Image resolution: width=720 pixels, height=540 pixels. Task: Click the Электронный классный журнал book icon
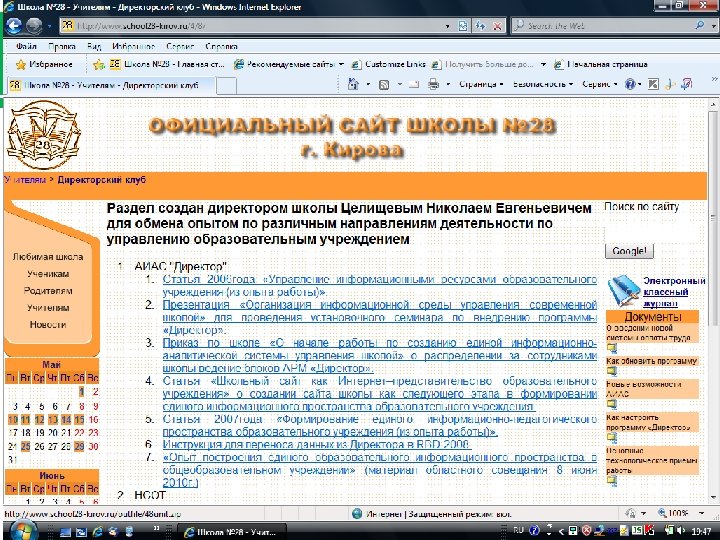[x=623, y=291]
